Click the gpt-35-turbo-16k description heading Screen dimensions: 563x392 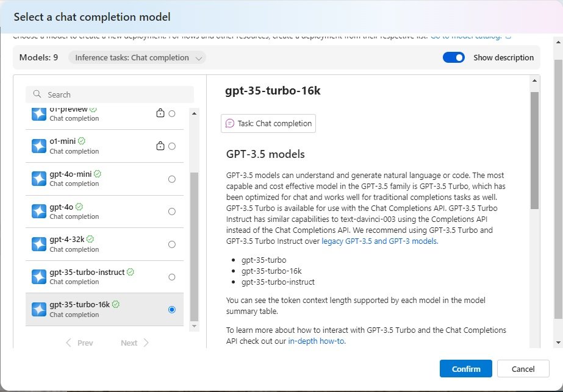point(273,91)
